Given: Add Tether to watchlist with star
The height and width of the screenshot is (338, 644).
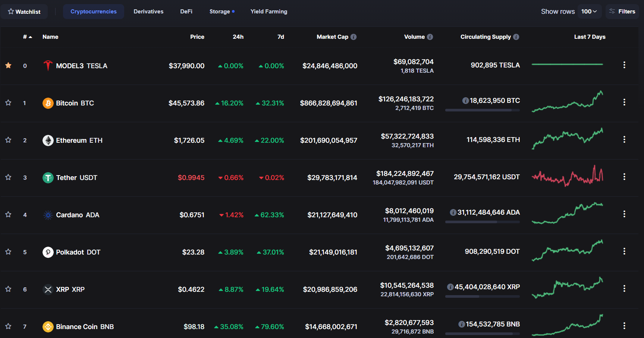Looking at the screenshot, I should 8,177.
